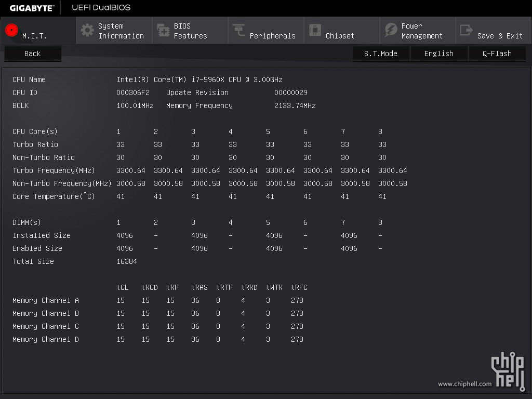
Task: Click the Power Management lightning icon
Action: coord(391,30)
